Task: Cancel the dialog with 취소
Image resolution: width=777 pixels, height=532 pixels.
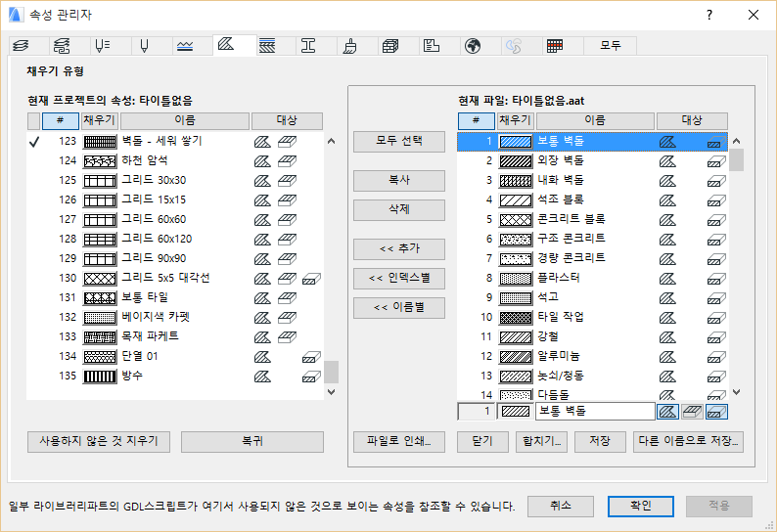Action: tap(561, 506)
